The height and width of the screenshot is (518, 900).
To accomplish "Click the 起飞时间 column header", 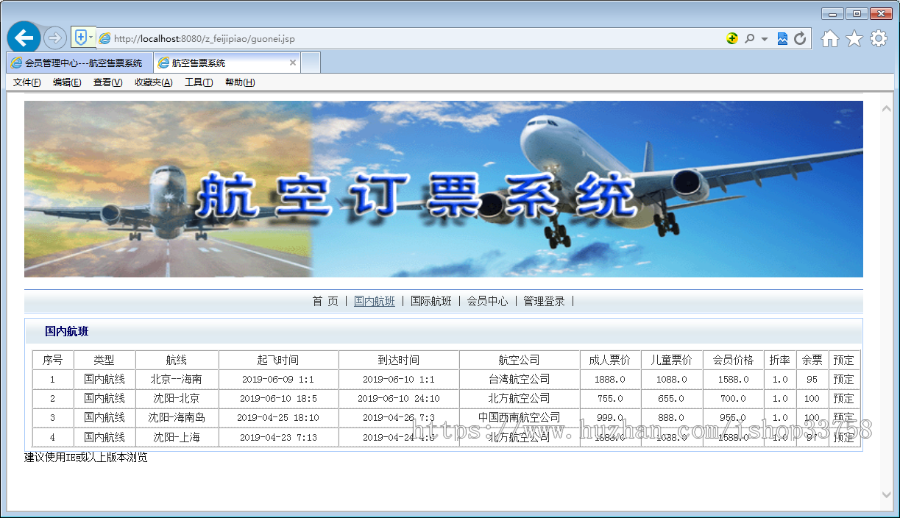I will pos(278,360).
